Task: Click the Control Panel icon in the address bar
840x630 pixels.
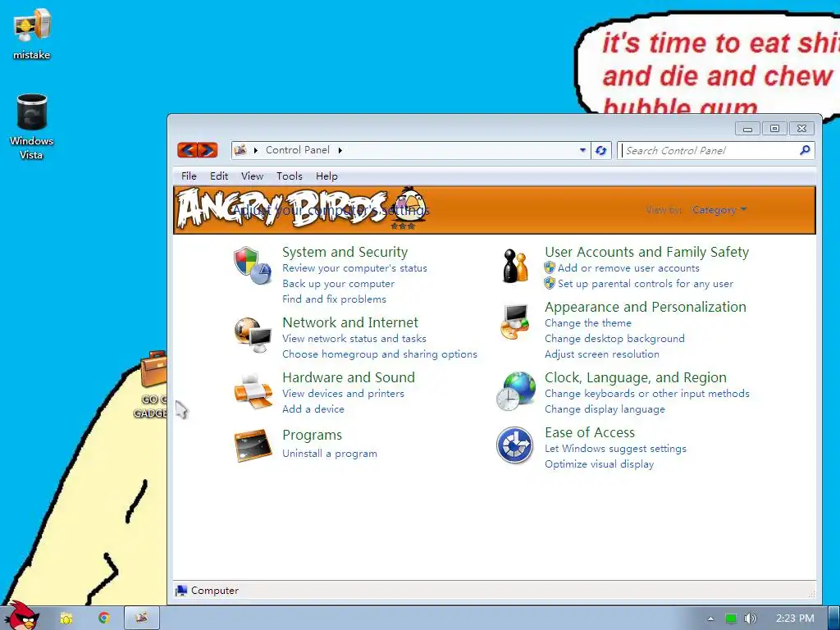Action: tap(240, 150)
